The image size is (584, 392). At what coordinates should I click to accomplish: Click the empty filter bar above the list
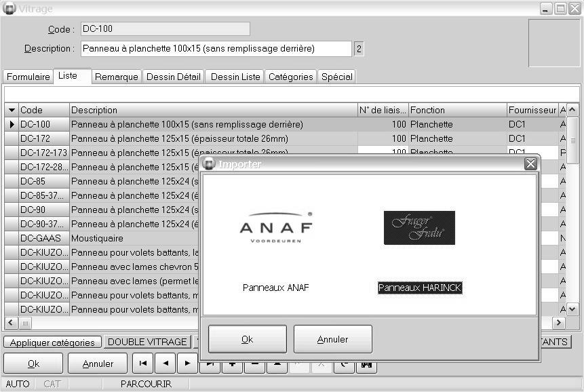coord(292,94)
